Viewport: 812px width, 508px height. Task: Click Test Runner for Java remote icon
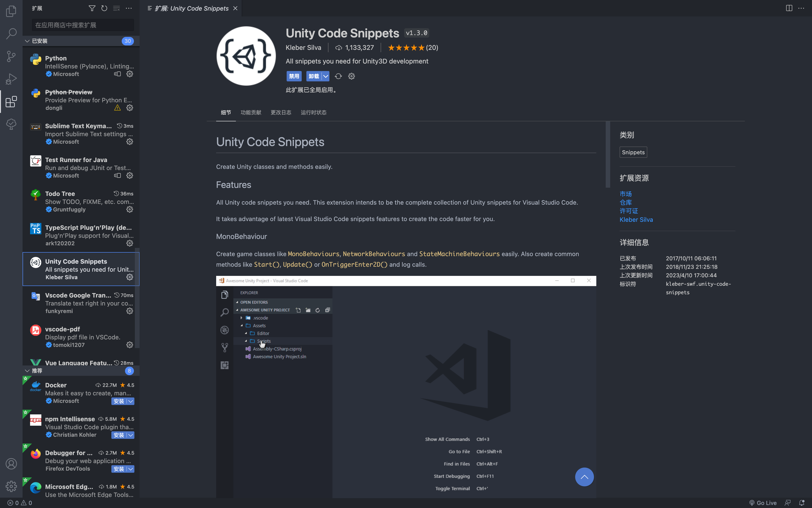coord(117,175)
